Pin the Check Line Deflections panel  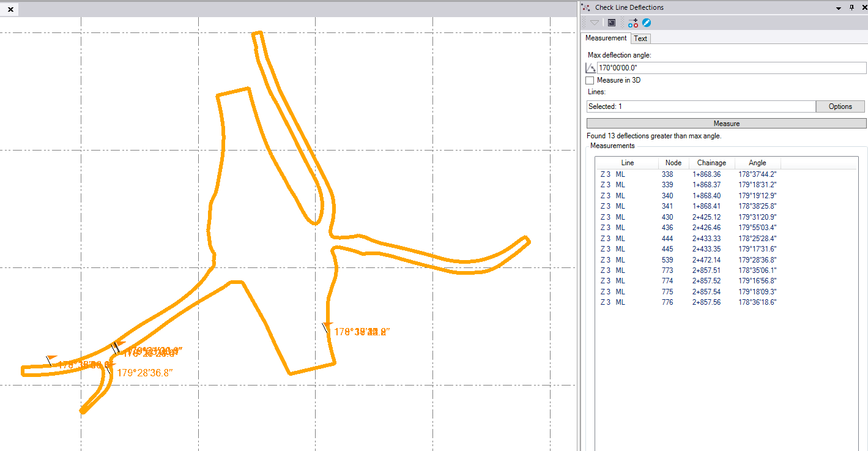851,7
